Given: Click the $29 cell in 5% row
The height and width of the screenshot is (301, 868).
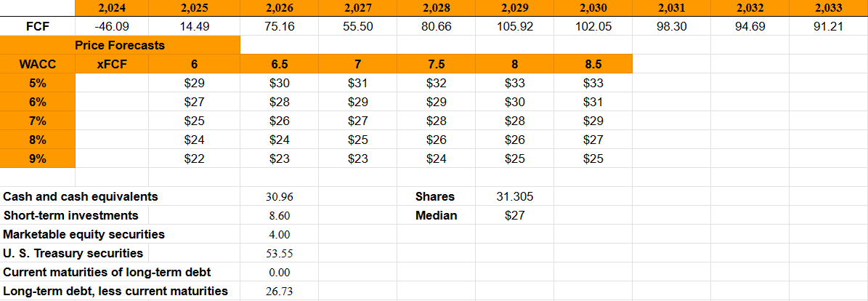Looking at the screenshot, I should click(x=194, y=83).
